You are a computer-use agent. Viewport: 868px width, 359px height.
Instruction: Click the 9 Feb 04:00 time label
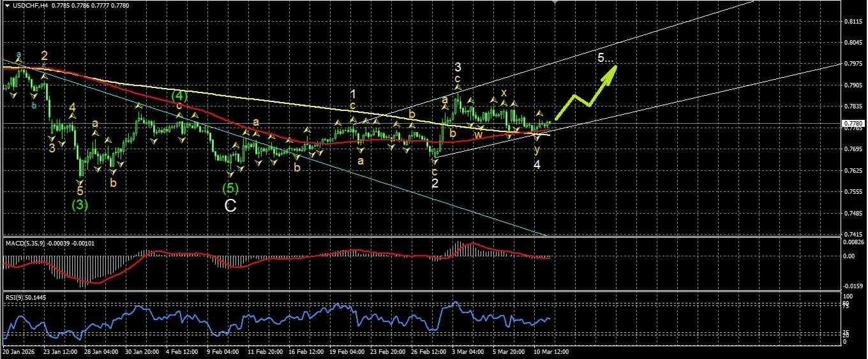tap(224, 351)
